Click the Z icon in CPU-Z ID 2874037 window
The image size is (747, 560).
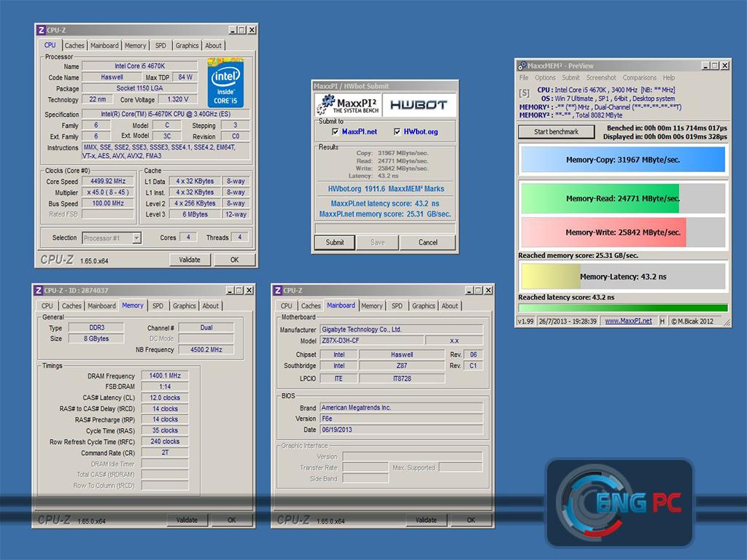pos(39,290)
